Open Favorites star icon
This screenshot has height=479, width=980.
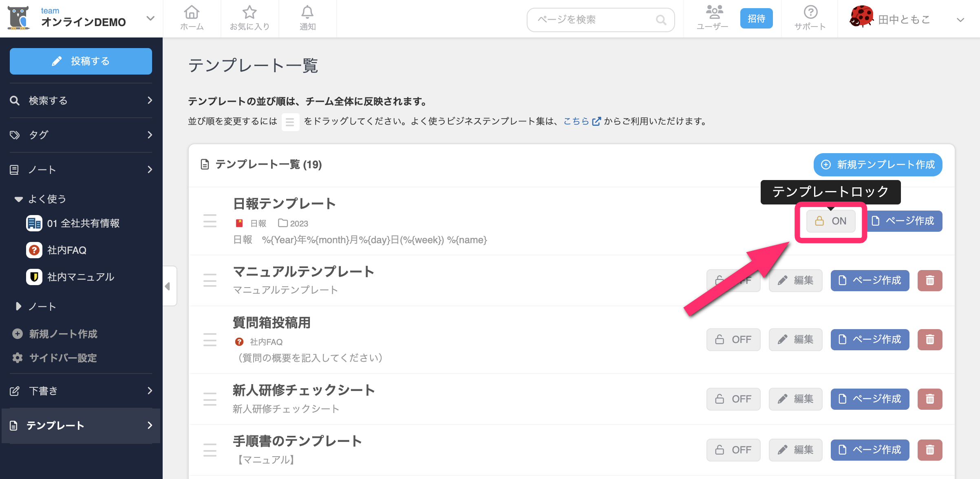[x=249, y=18]
